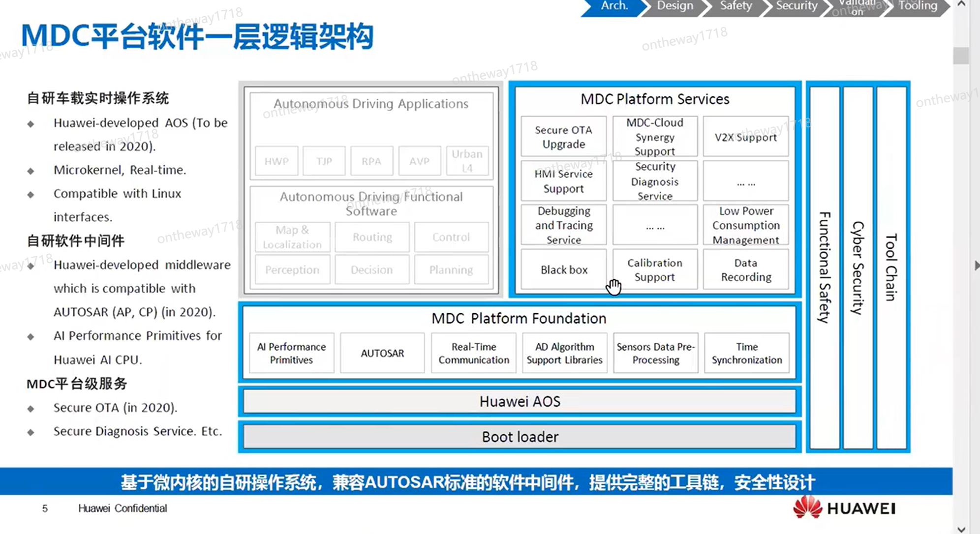Expand the side panel with the right-edge arrow
Image resolution: width=980 pixels, height=534 pixels.
[x=977, y=266]
